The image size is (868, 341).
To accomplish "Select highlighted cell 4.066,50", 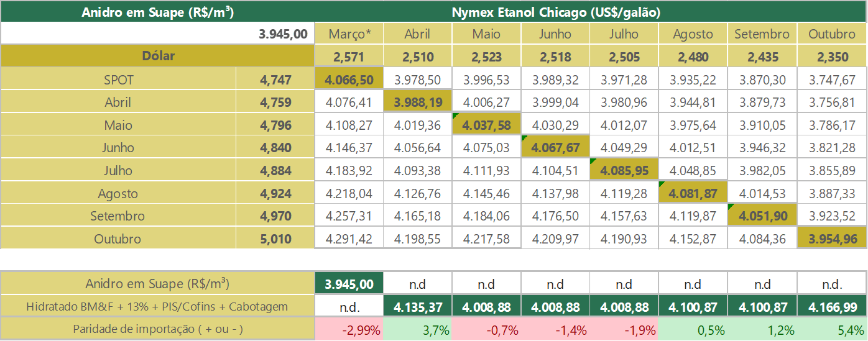I will [349, 80].
